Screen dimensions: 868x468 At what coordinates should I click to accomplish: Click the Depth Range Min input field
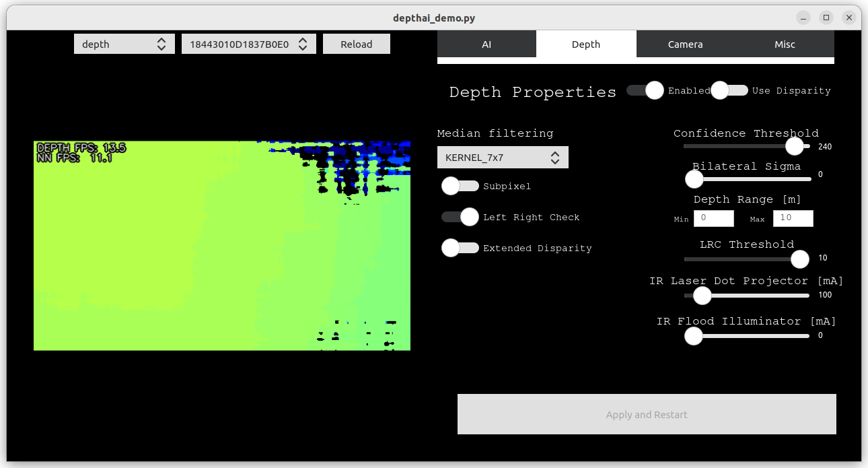[713, 218]
